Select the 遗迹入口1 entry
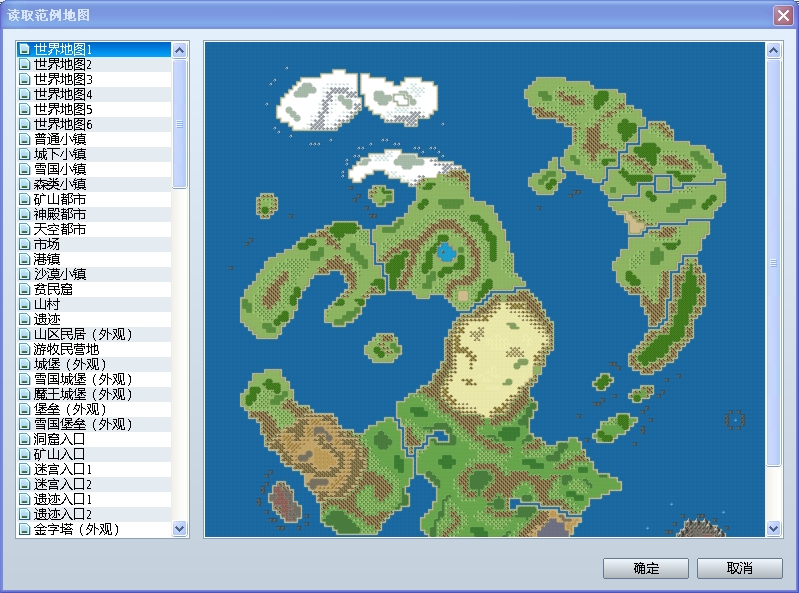Screen dimensions: 799x593 [94, 499]
